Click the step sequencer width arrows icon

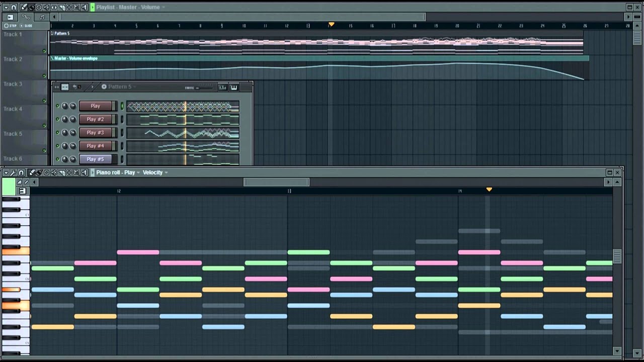point(56,87)
